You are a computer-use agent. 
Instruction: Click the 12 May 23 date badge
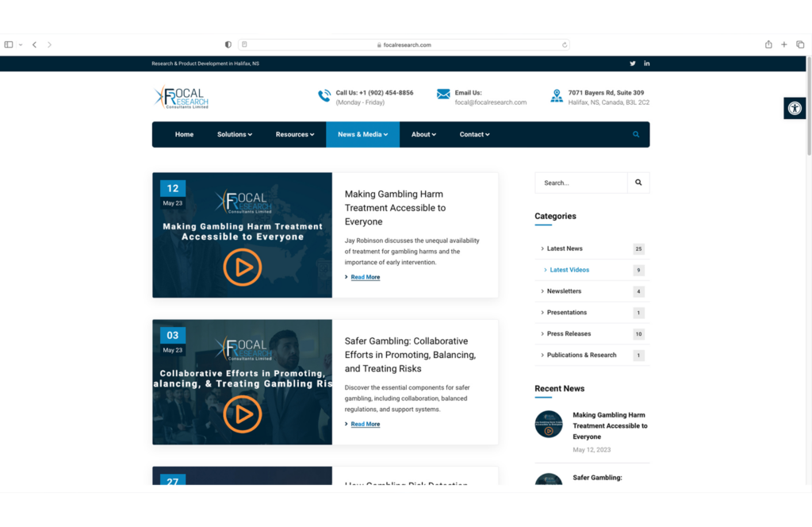click(172, 194)
